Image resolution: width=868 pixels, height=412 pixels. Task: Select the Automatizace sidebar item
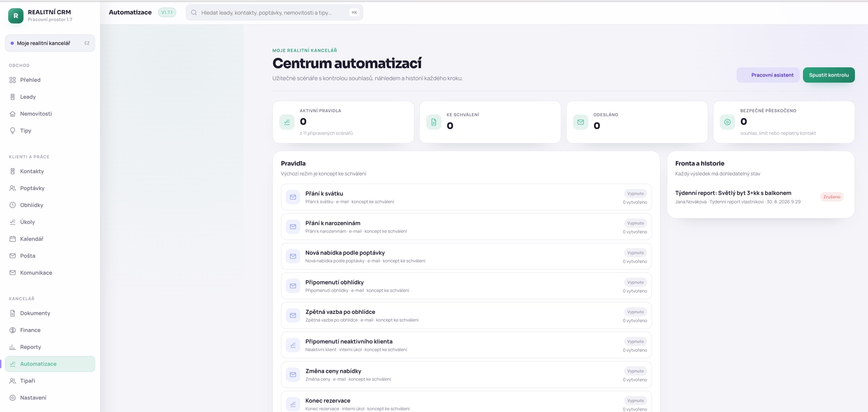[x=50, y=364]
